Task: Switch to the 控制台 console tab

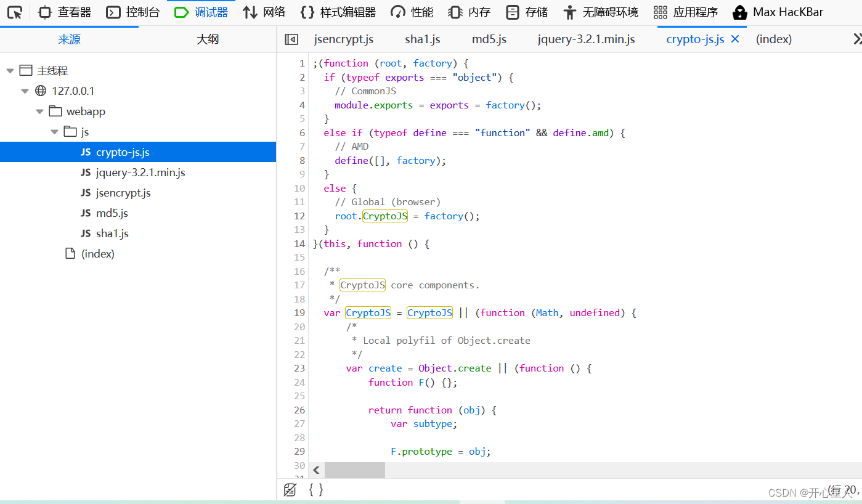Action: (132, 12)
